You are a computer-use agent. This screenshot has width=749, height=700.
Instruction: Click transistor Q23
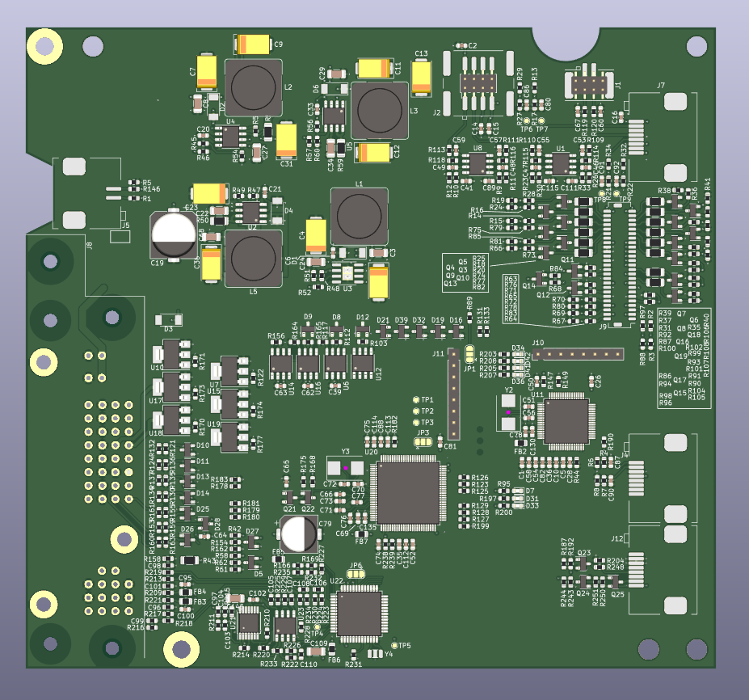(583, 564)
